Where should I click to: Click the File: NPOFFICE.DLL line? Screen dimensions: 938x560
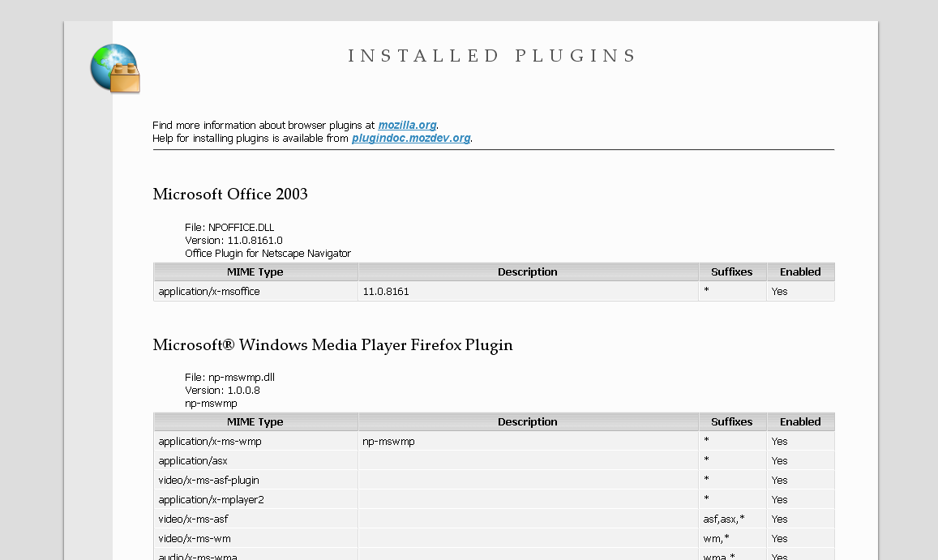(x=229, y=228)
